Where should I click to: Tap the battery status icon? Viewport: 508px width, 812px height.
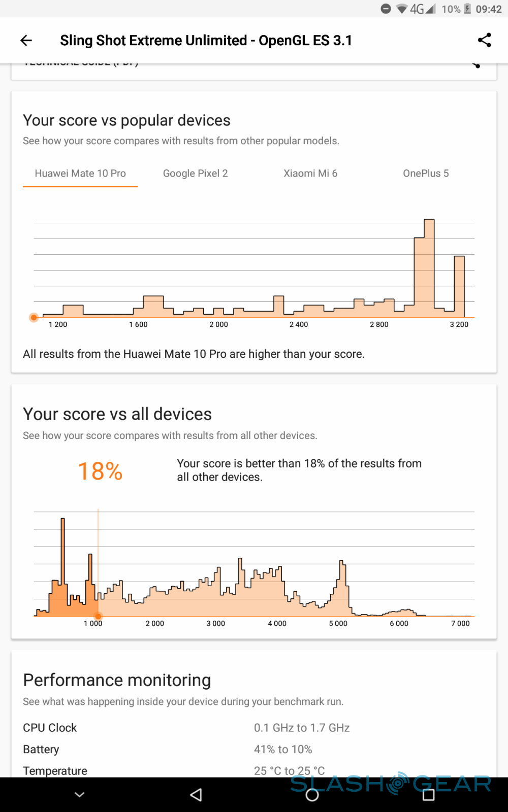tap(467, 9)
